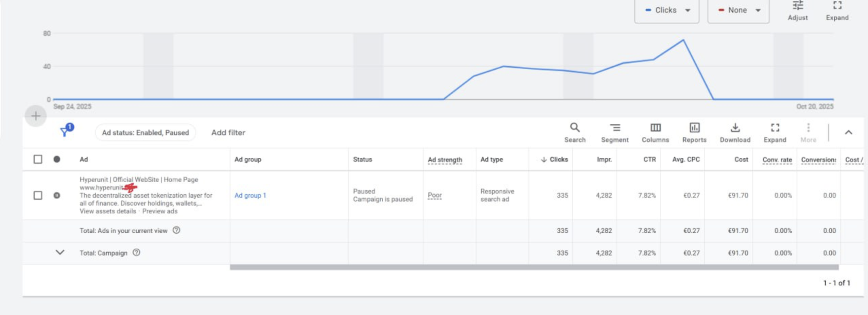Open the filter funnel icon
Image resolution: width=868 pixels, height=315 pixels.
point(65,131)
